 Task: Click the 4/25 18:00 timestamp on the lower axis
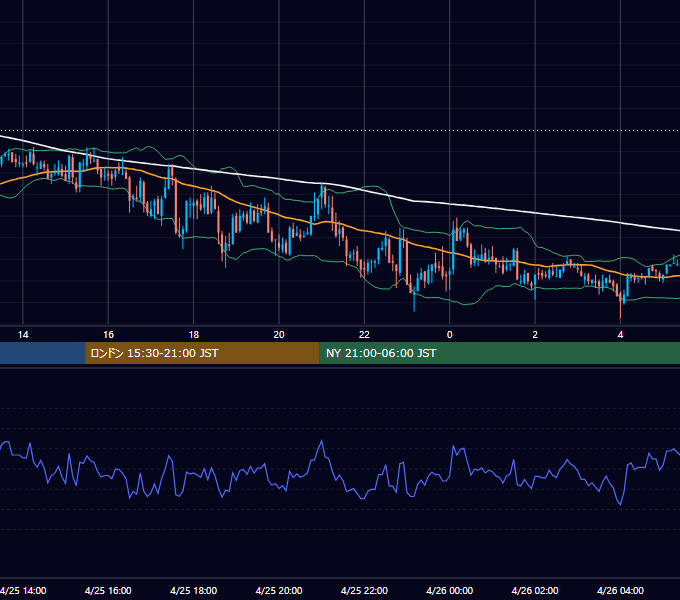(193, 590)
